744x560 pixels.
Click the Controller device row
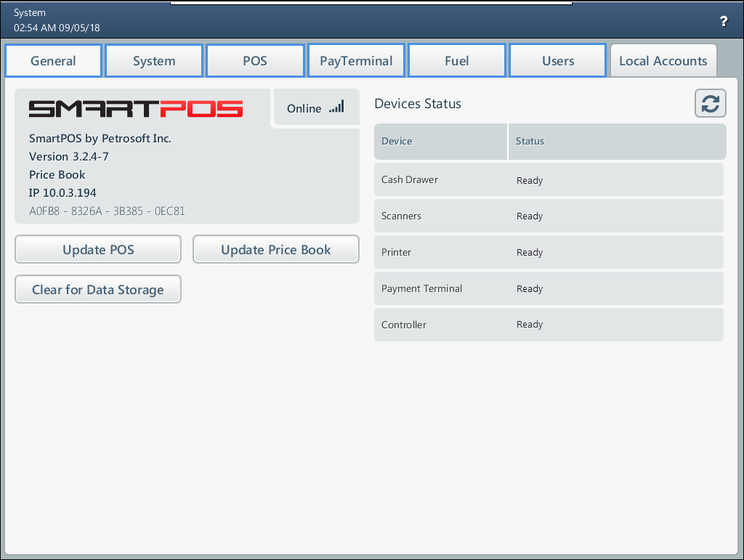[549, 325]
